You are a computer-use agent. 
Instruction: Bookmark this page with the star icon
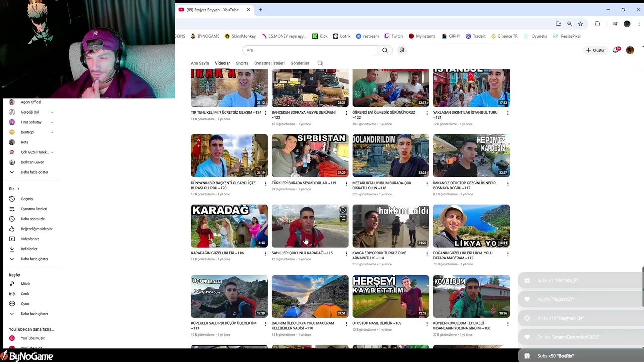click(x=580, y=24)
